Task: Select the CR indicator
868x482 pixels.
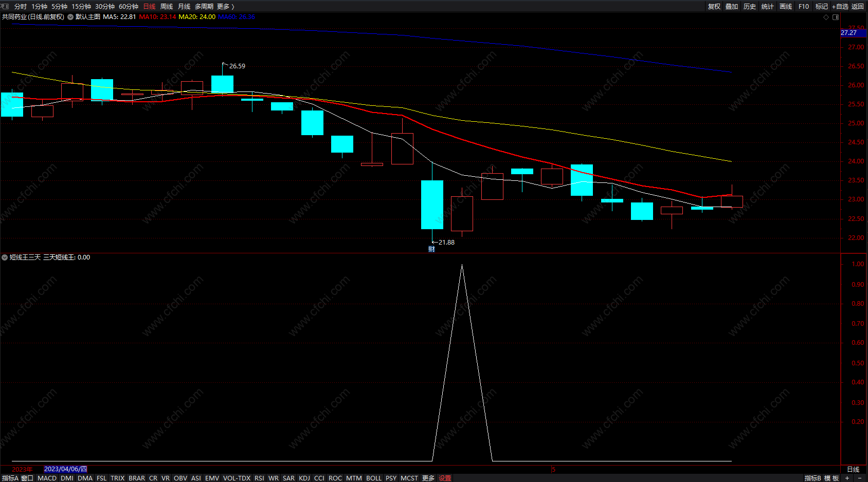Action: [x=153, y=478]
